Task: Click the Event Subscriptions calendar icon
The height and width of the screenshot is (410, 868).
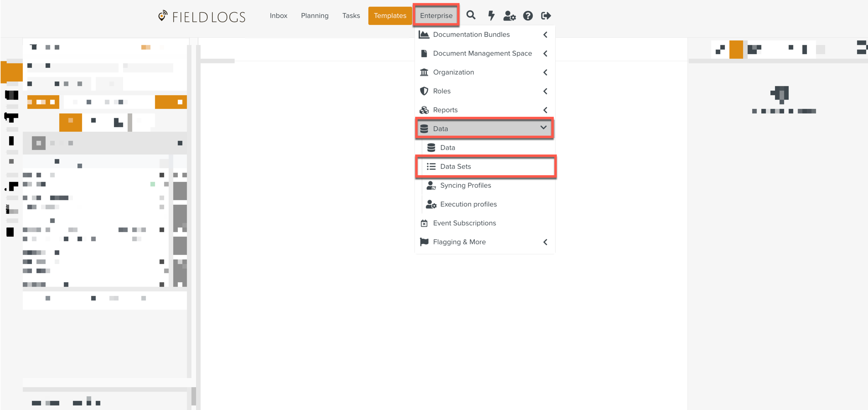Action: coord(424,223)
